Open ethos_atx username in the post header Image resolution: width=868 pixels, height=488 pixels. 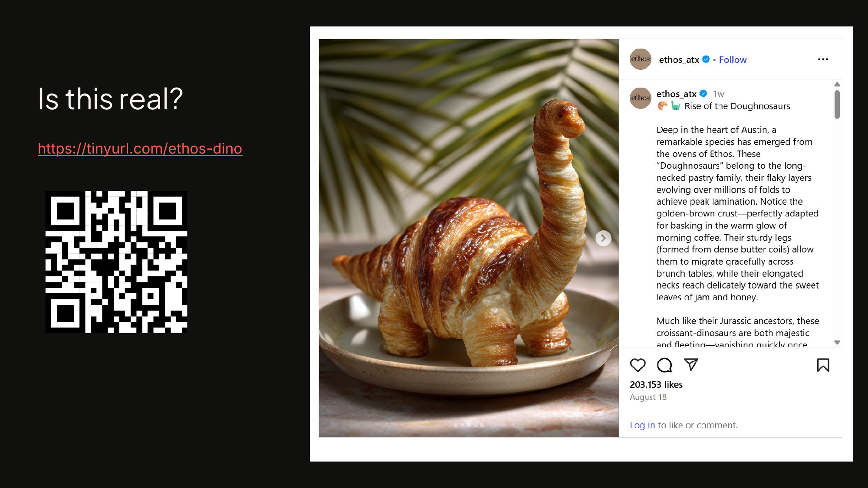click(679, 60)
